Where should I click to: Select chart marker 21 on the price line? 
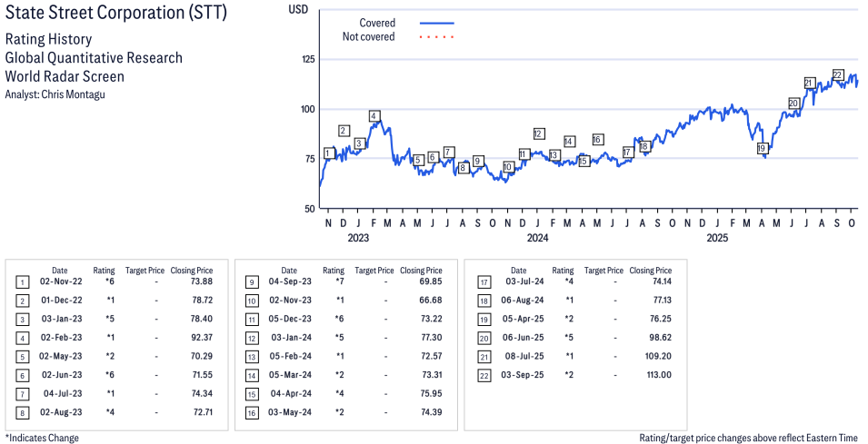pos(809,84)
